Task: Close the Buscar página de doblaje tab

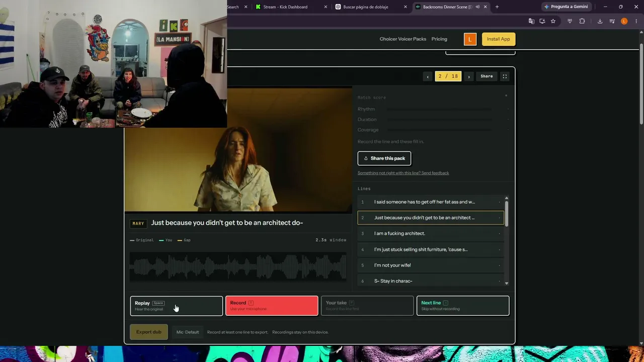Action: [x=406, y=7]
